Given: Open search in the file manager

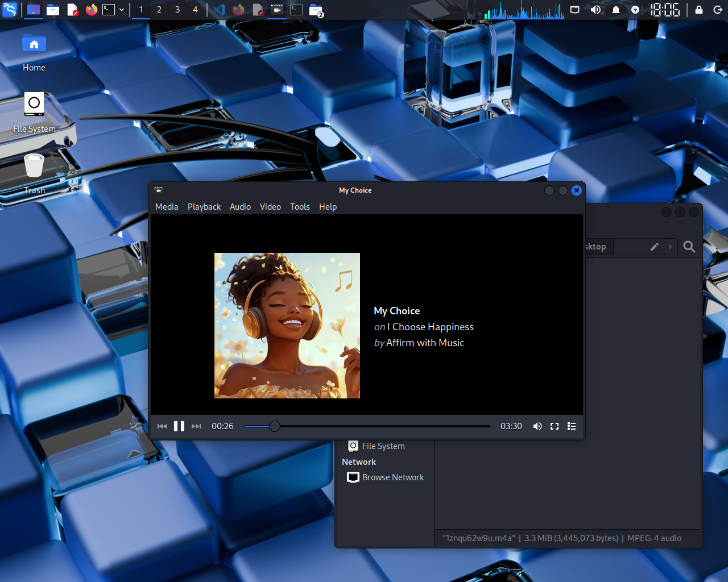Looking at the screenshot, I should coord(689,247).
